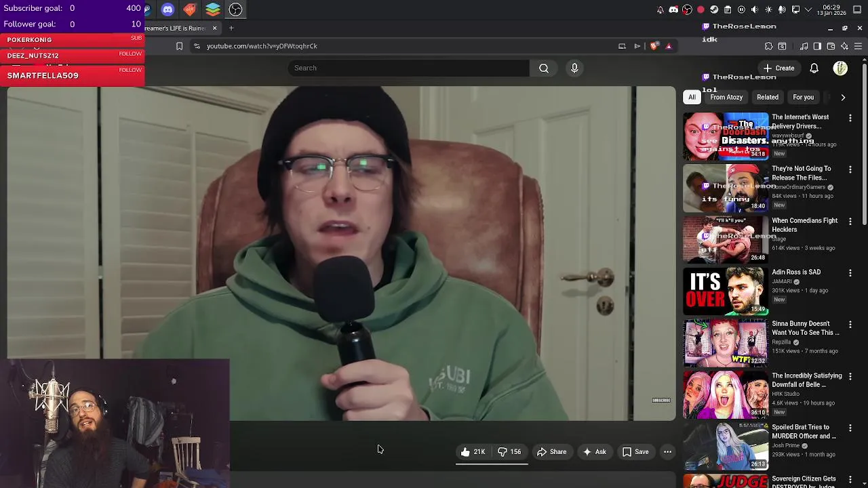Open Brave playlist music note icon

point(804,46)
